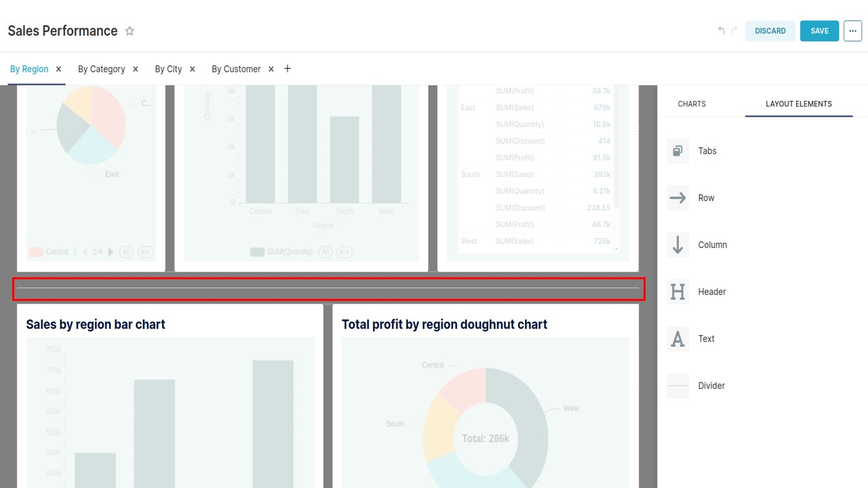Switch to the By Category tab
The width and height of the screenshot is (868, 488).
coord(101,68)
